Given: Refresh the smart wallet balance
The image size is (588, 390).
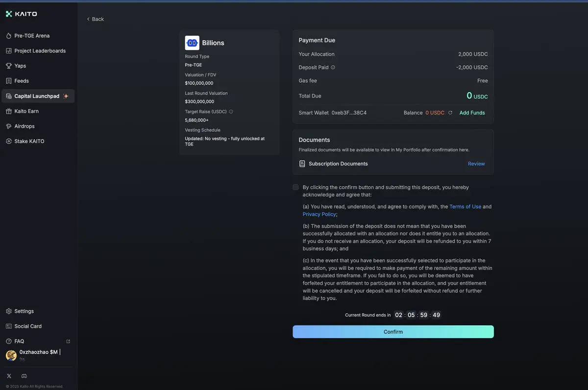Looking at the screenshot, I should (450, 113).
